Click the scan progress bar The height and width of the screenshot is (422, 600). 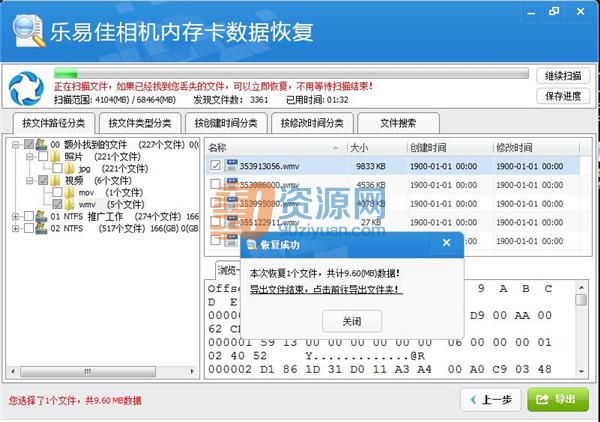[x=291, y=73]
